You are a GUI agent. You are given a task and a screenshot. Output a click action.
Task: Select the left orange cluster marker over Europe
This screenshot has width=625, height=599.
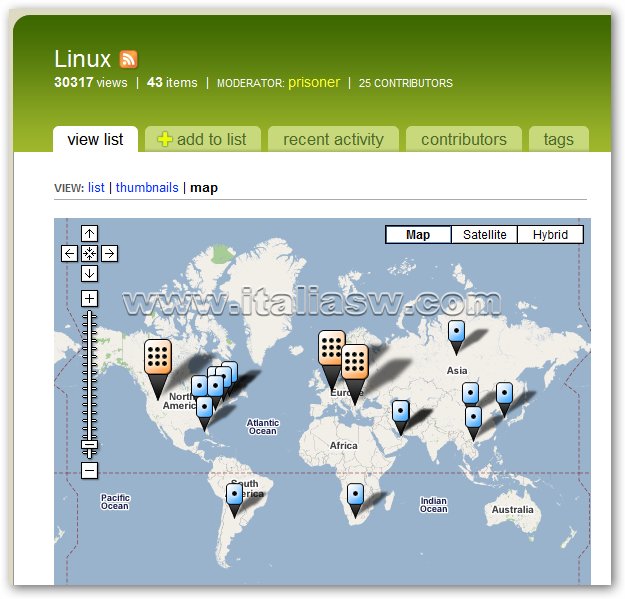click(x=329, y=347)
